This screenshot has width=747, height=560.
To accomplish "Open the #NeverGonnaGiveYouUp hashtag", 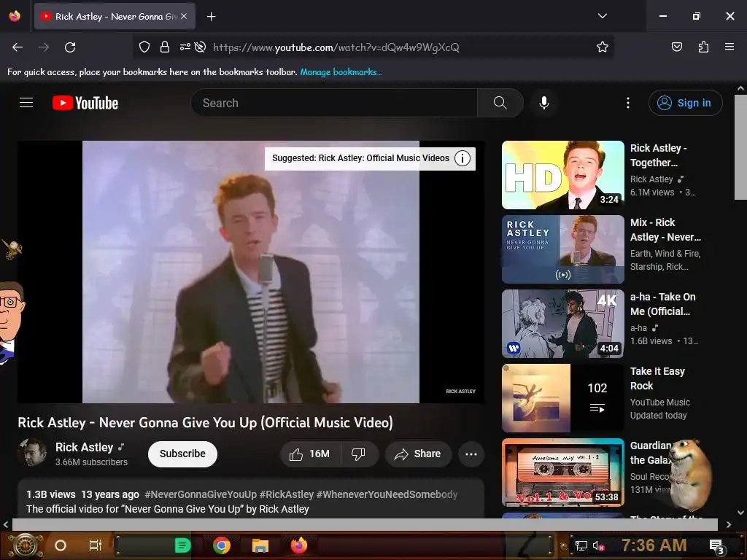I will (x=201, y=494).
